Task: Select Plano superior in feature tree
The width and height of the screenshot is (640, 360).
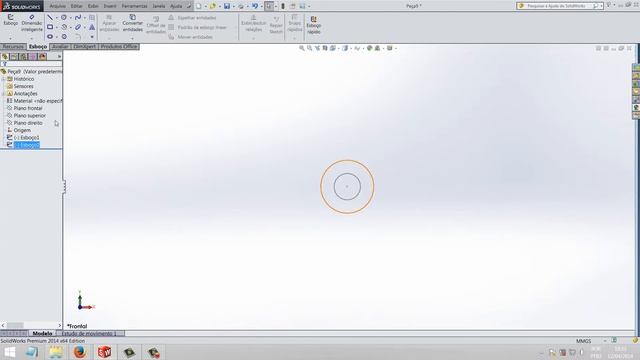Action: (29, 116)
